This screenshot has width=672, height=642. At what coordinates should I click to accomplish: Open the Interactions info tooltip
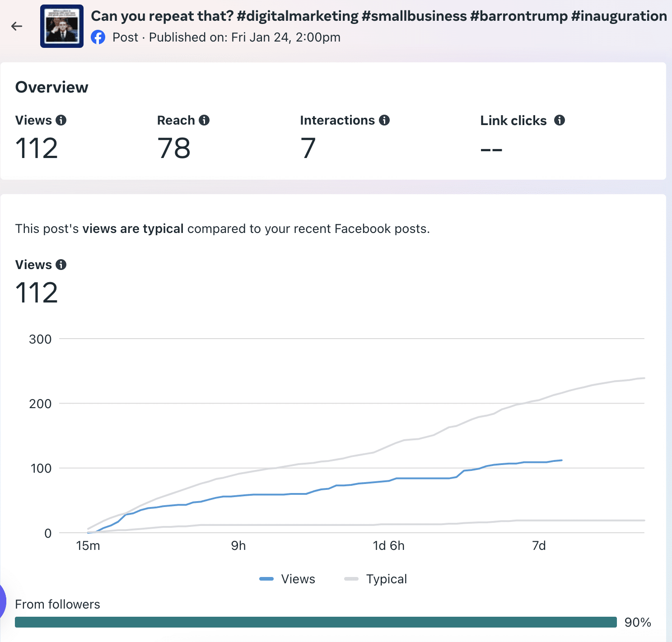384,120
